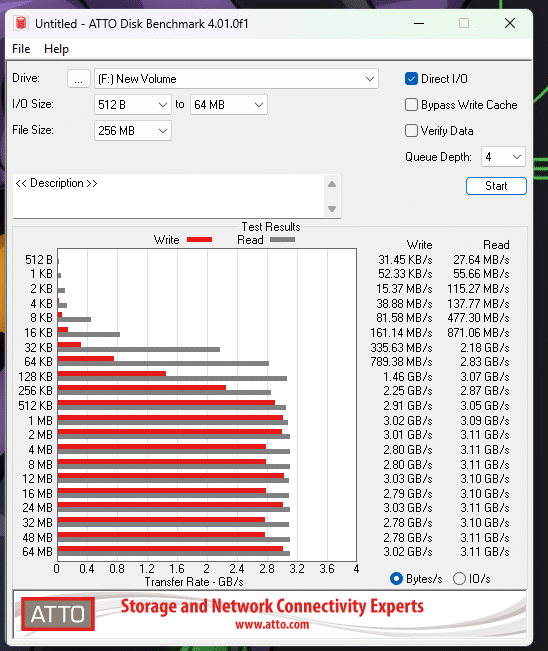
Task: Click description scroll up arrow
Action: 332,184
